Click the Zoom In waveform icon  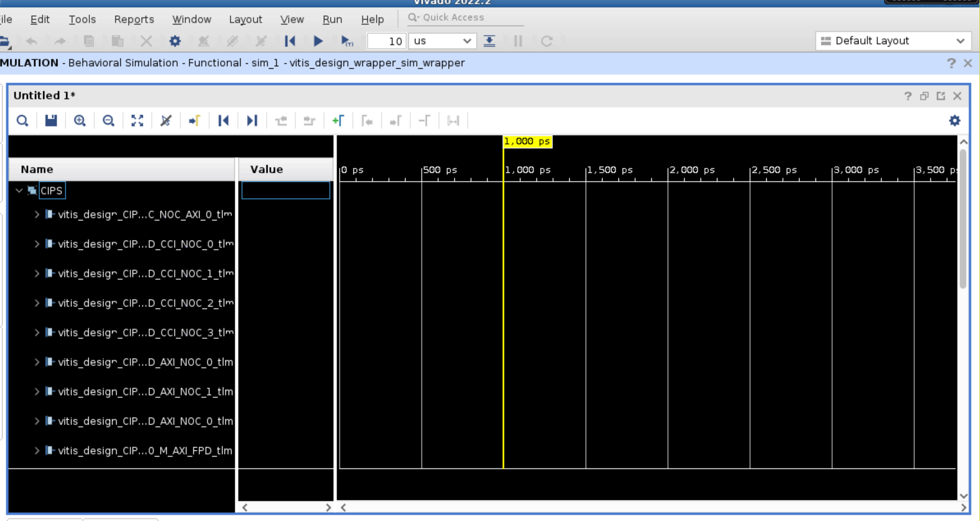pos(80,121)
